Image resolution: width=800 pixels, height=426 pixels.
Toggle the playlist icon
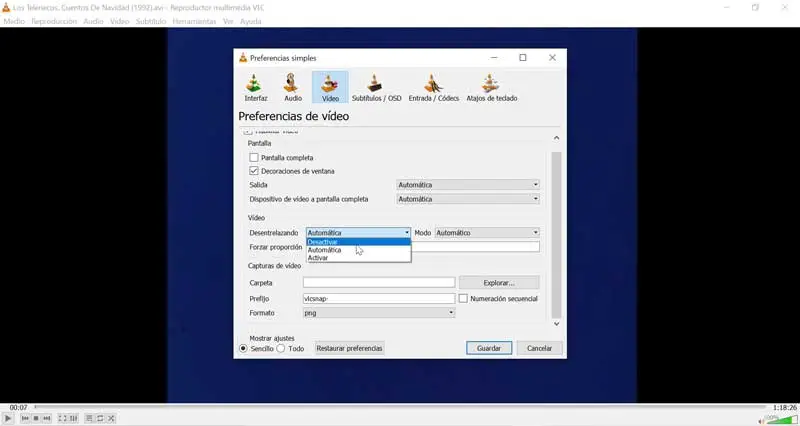(x=89, y=418)
